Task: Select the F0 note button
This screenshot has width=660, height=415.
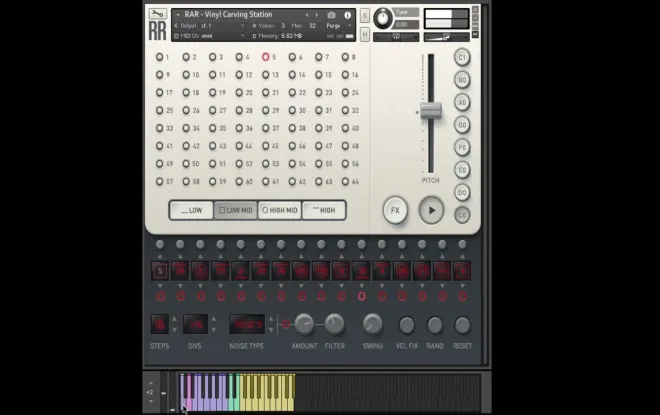Action: [462, 147]
